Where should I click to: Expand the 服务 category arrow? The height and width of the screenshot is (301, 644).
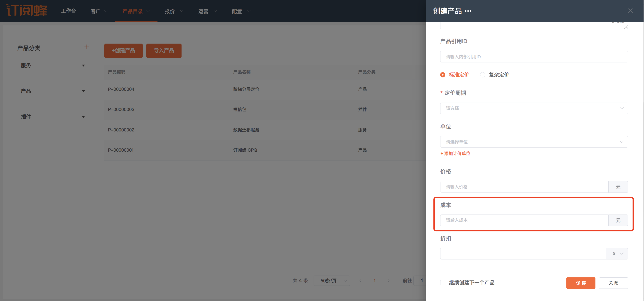(x=83, y=66)
